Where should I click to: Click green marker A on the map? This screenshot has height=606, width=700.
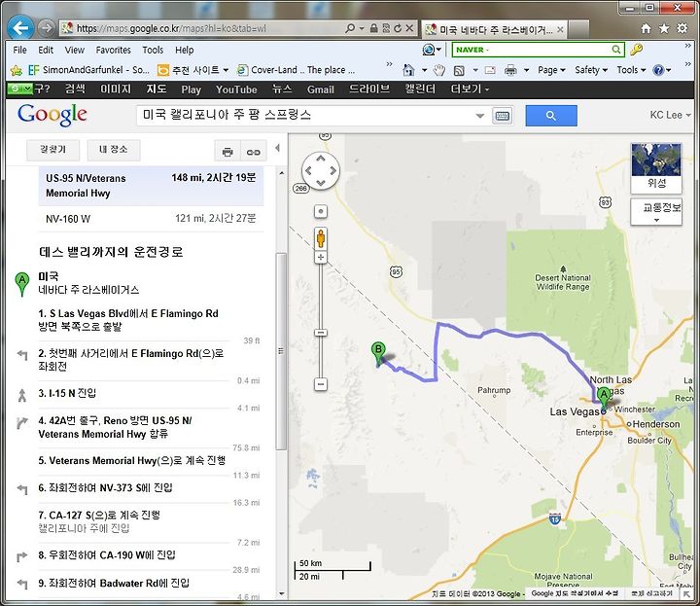point(604,399)
